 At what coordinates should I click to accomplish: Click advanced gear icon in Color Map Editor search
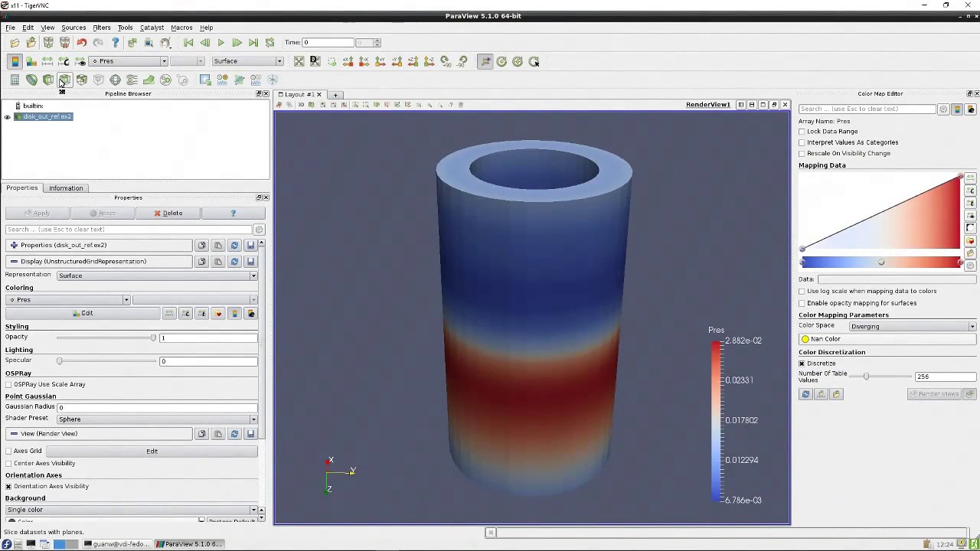(x=943, y=109)
